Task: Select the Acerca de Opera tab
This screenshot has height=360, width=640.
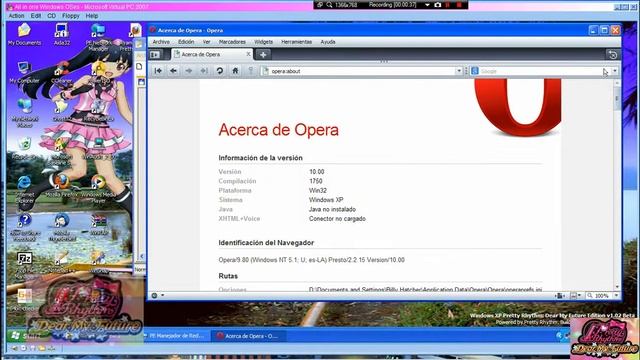Action: 211,54
